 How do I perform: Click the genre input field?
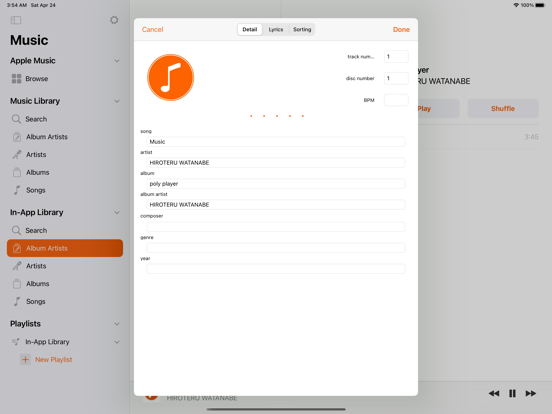tap(276, 247)
